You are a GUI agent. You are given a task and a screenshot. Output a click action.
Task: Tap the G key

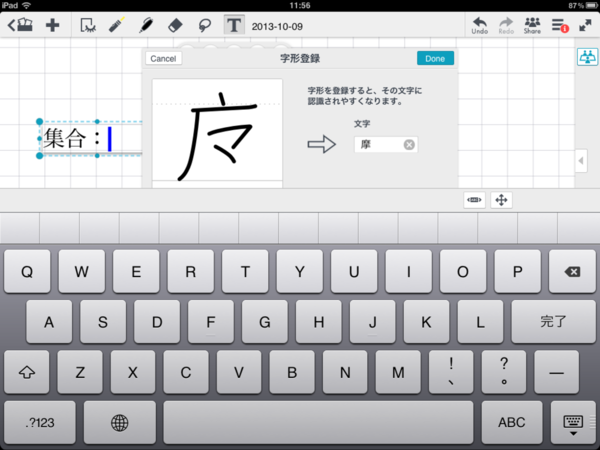click(x=265, y=321)
